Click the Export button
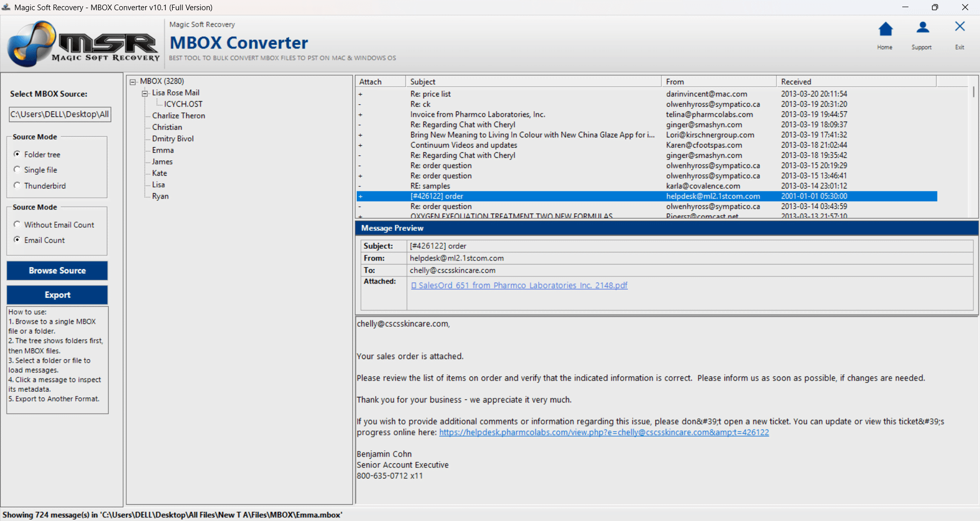 tap(57, 295)
